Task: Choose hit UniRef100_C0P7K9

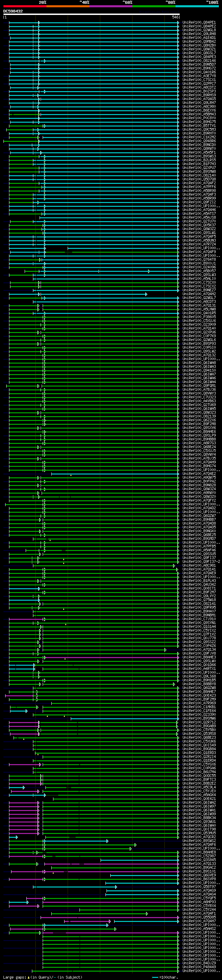Action: (199, 336)
